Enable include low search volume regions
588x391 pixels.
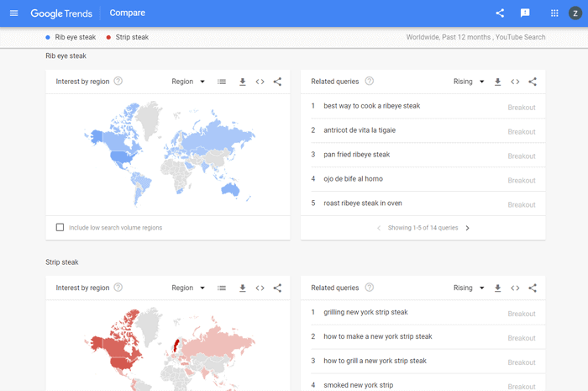point(60,228)
